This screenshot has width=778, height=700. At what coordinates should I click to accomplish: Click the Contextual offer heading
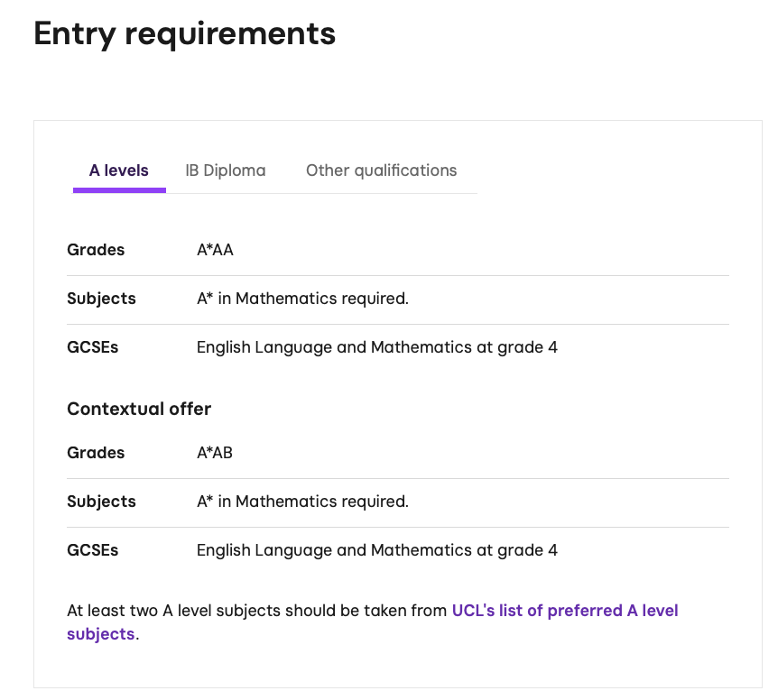[139, 409]
